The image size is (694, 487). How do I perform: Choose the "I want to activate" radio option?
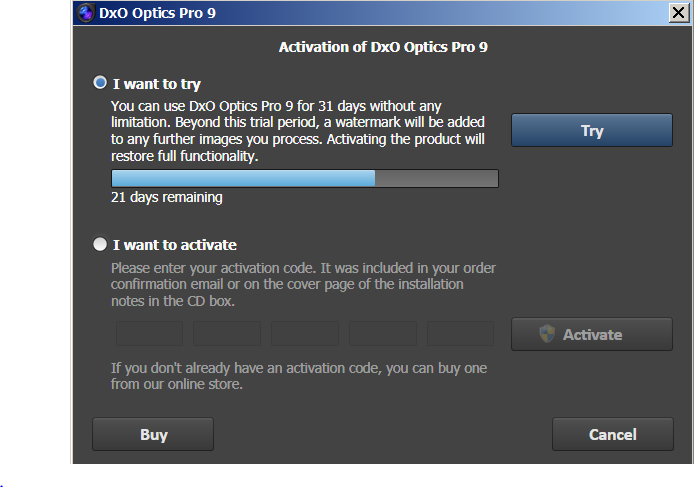(x=100, y=244)
